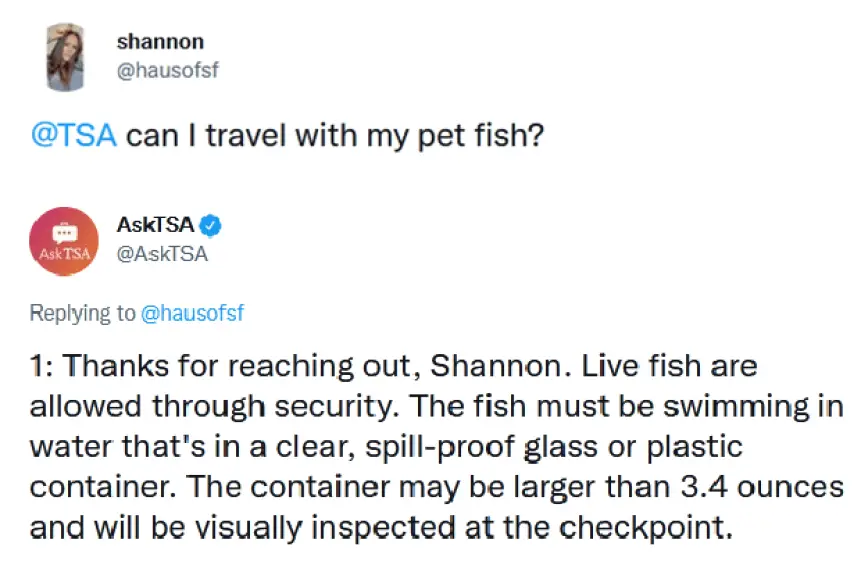This screenshot has height=561, width=861.
Task: Click the gray @AskTSA handle
Action: 163,254
